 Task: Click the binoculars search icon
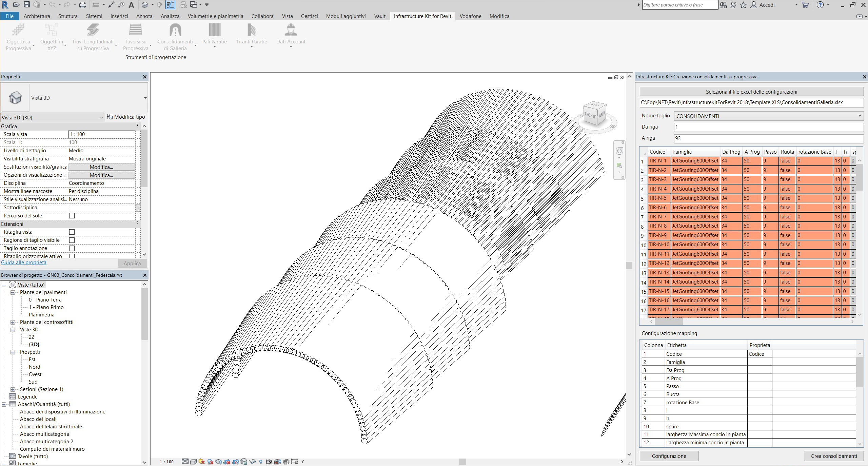tap(723, 5)
